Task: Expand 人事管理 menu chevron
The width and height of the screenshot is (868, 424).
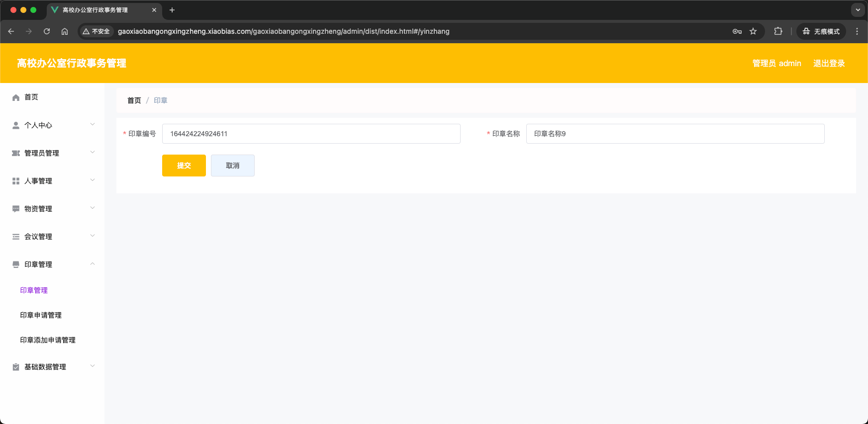Action: (x=93, y=180)
